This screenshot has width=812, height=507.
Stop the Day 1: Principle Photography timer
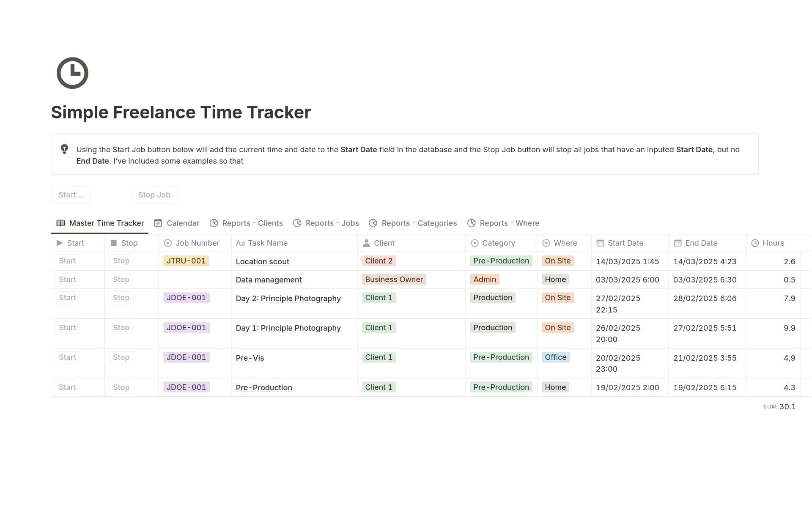121,327
